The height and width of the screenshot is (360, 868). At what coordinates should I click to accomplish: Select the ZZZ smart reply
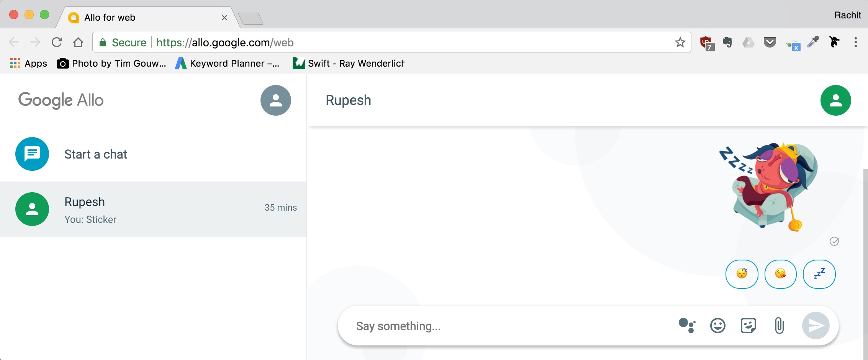tap(819, 274)
